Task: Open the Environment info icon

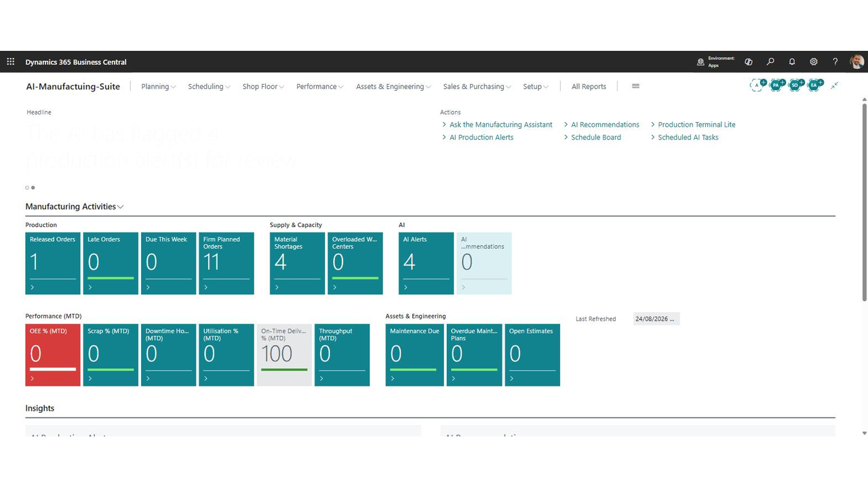Action: pos(701,62)
